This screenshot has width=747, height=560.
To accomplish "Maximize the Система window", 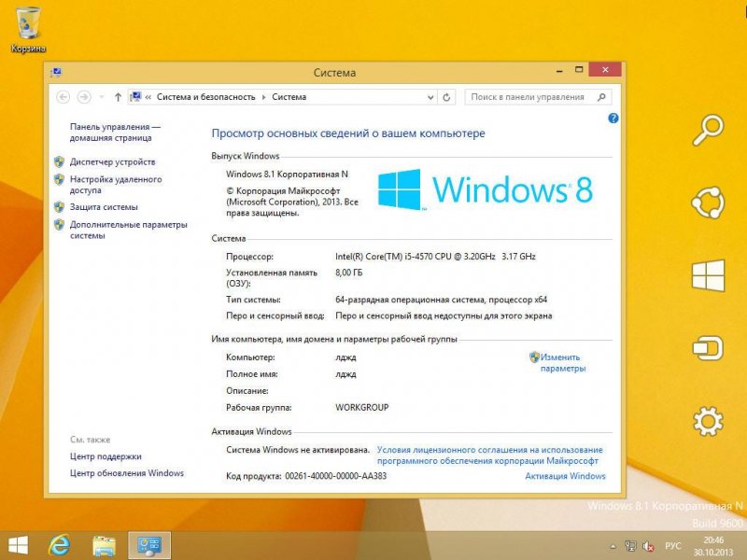I will pos(579,70).
